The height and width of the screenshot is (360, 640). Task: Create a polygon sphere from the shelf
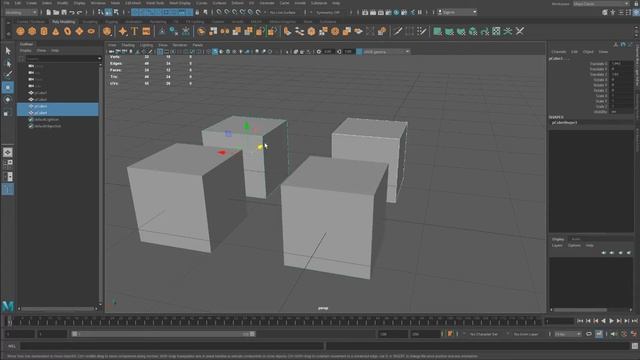[x=20, y=31]
